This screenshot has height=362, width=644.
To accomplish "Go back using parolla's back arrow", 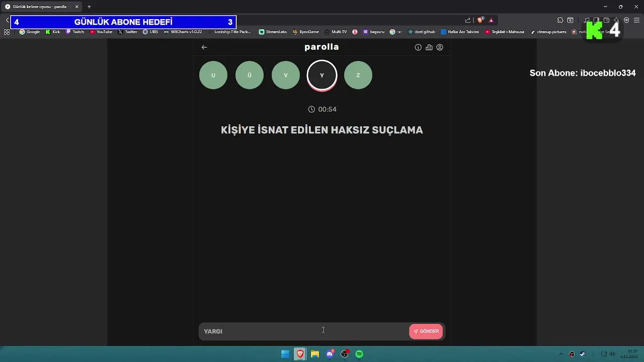I will pyautogui.click(x=204, y=47).
